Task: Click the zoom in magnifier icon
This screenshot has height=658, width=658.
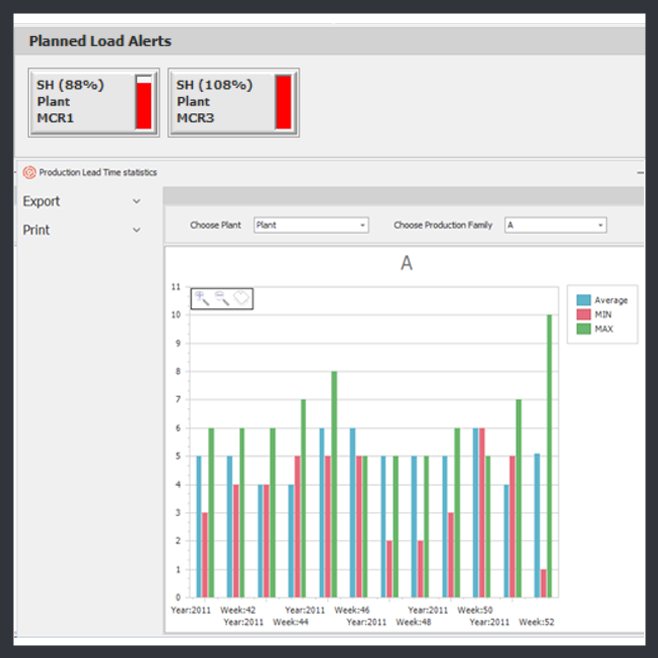Action: point(202,298)
